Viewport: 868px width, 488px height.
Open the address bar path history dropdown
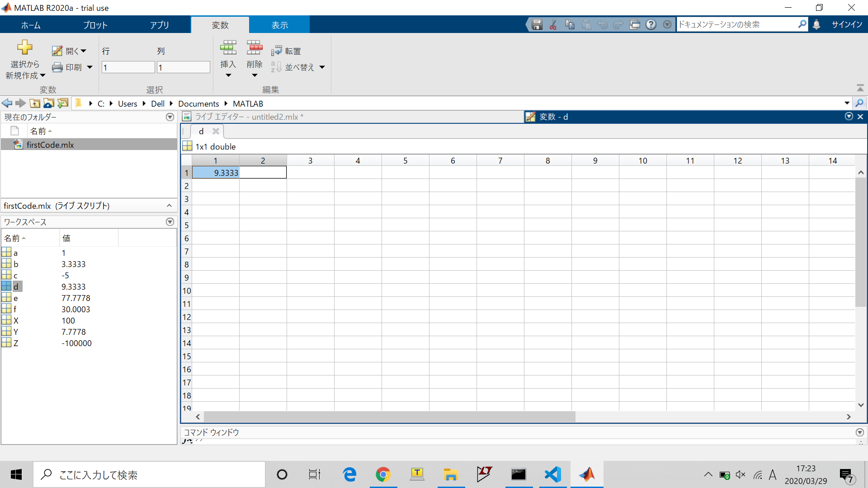847,103
